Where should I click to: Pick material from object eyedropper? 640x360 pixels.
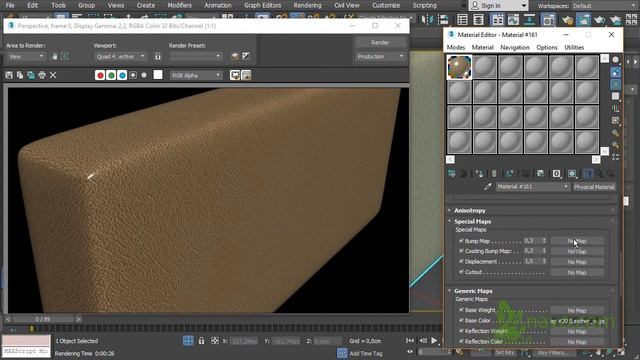click(488, 187)
